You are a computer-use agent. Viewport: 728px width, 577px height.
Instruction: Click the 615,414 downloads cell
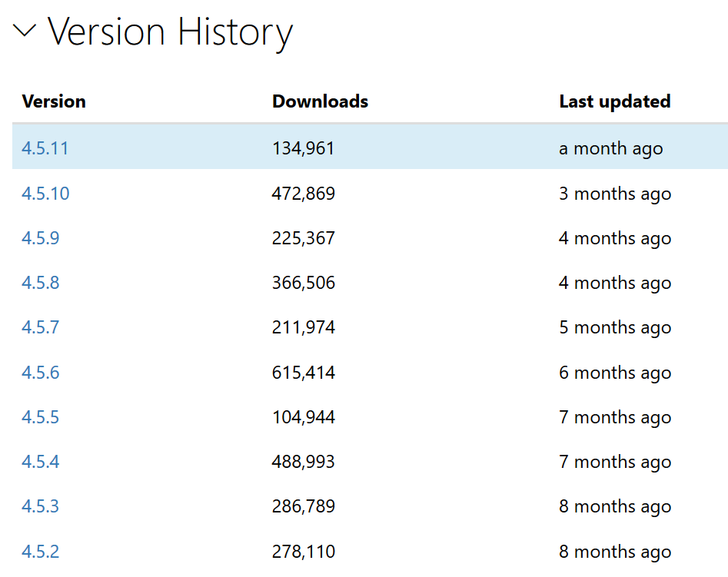tap(303, 373)
